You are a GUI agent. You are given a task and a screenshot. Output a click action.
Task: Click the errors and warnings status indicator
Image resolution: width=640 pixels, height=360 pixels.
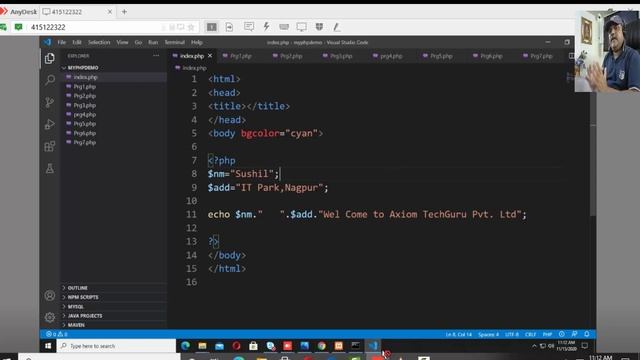(57, 334)
